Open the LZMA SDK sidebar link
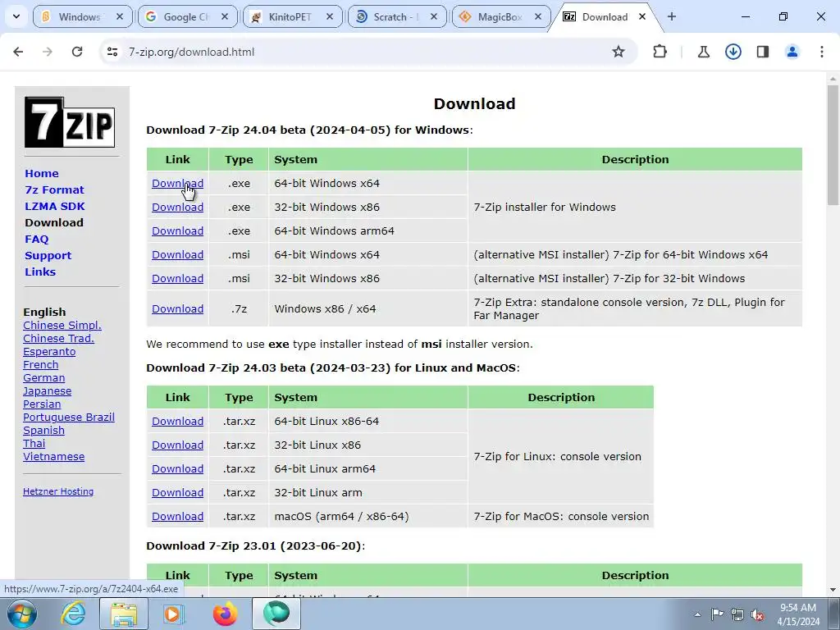This screenshot has width=840, height=630. point(55,206)
